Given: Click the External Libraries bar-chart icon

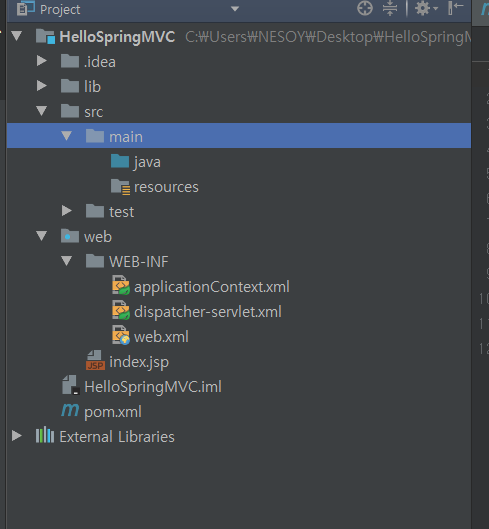Looking at the screenshot, I should (x=45, y=436).
